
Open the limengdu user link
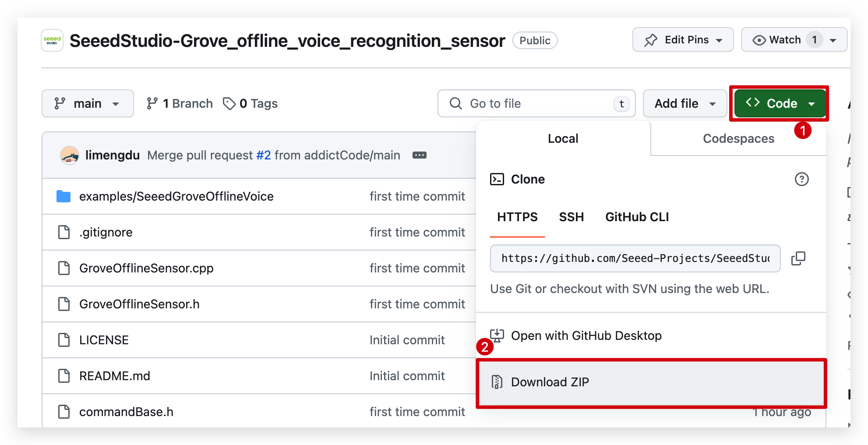tap(112, 155)
